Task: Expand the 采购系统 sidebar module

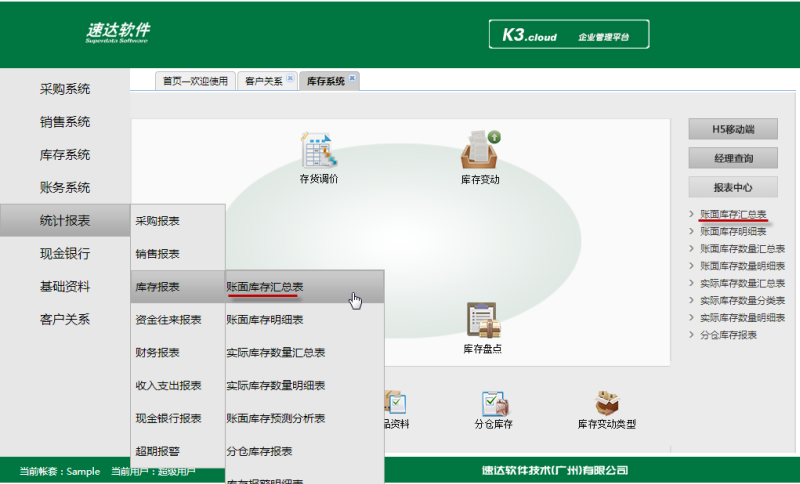Action: [65, 89]
